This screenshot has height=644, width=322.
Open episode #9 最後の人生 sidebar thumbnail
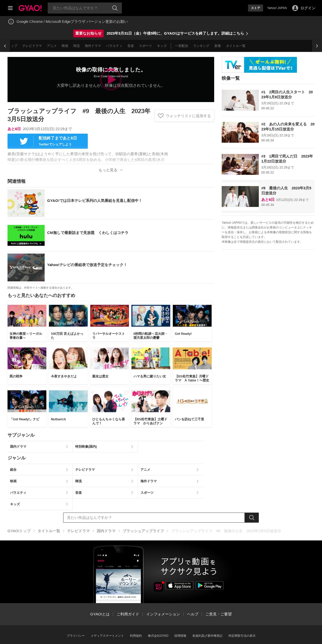click(240, 197)
